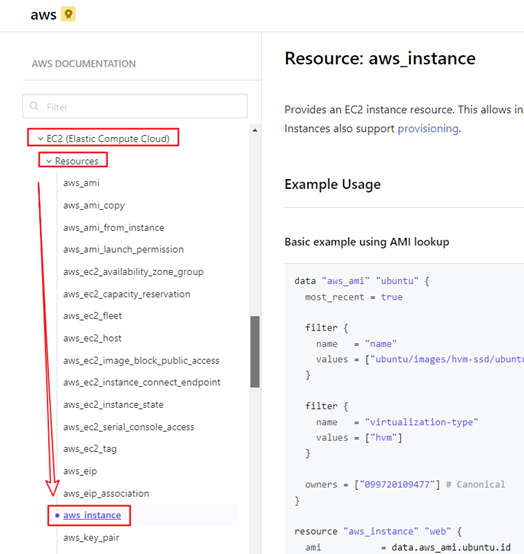Click the Basic example using AMI lookup heading
The width and height of the screenshot is (524, 554).
[367, 242]
